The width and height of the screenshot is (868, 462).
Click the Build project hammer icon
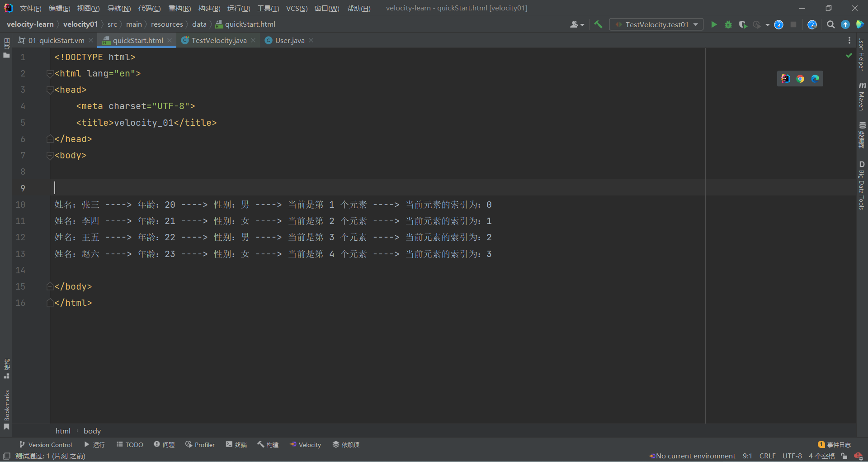(598, 24)
